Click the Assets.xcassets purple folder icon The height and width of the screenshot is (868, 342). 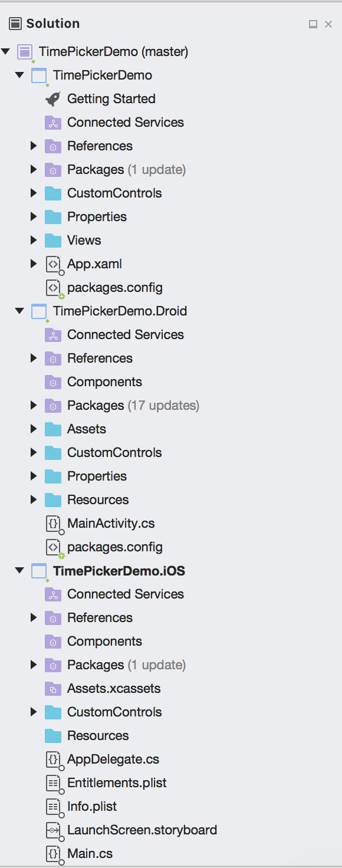53,688
